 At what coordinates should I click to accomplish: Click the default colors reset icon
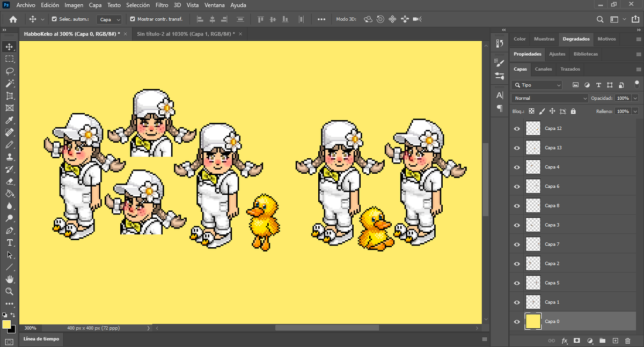(5, 315)
